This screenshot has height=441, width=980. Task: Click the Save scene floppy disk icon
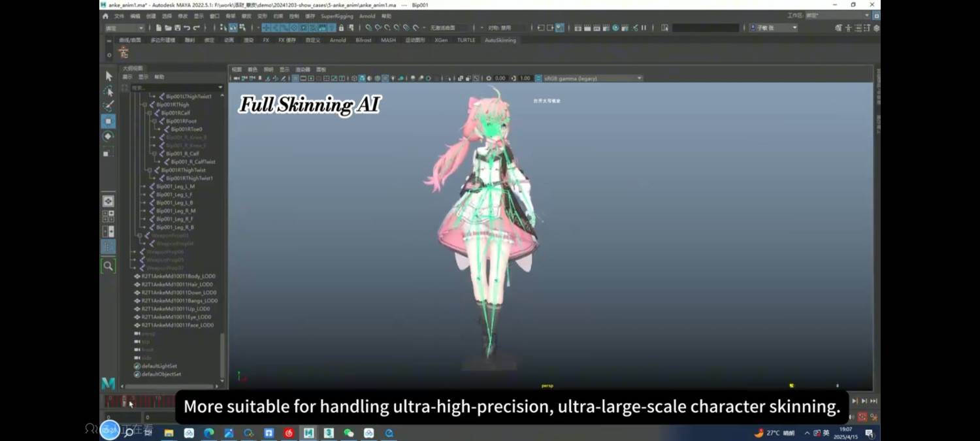pyautogui.click(x=177, y=28)
